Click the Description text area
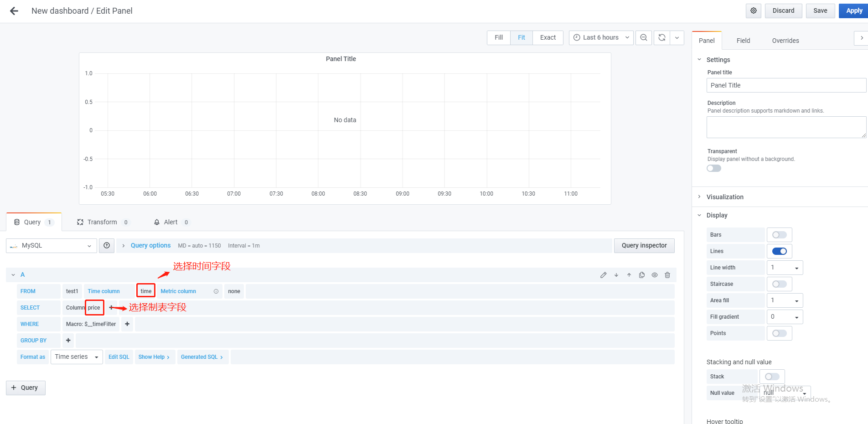 tap(786, 127)
